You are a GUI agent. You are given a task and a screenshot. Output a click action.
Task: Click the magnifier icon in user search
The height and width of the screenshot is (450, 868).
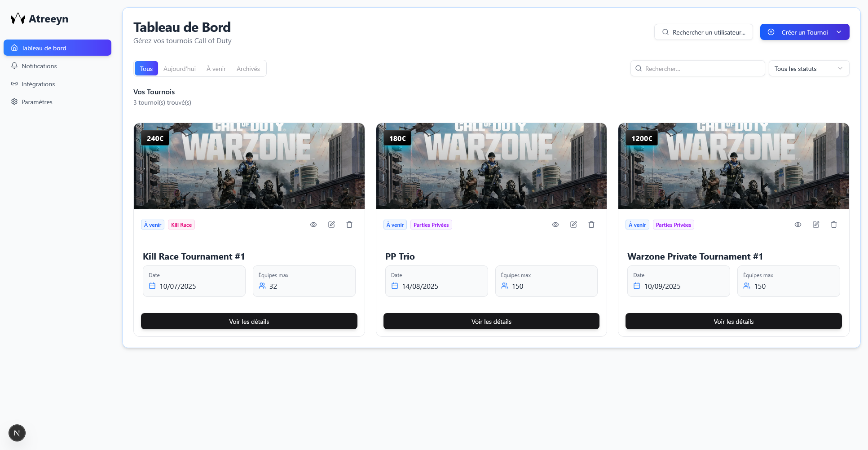coord(665,32)
